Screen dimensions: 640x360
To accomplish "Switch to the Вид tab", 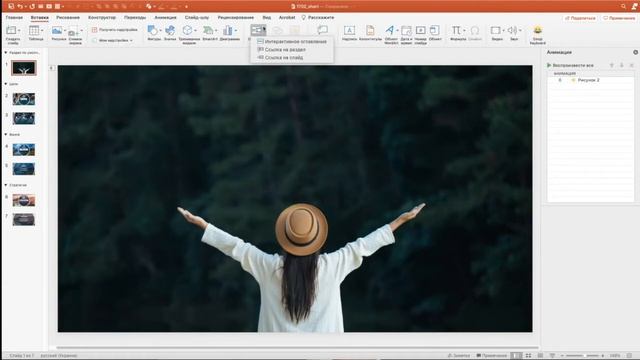I will (267, 18).
